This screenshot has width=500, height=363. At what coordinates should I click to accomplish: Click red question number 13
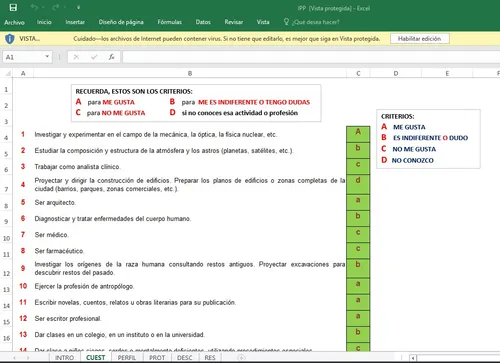tap(23, 334)
